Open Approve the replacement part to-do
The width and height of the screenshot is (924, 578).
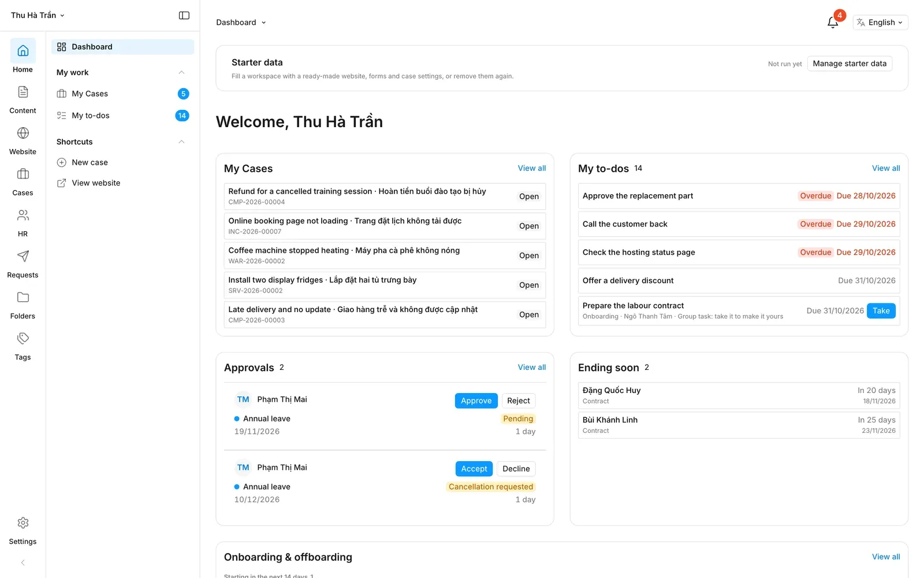pos(739,196)
